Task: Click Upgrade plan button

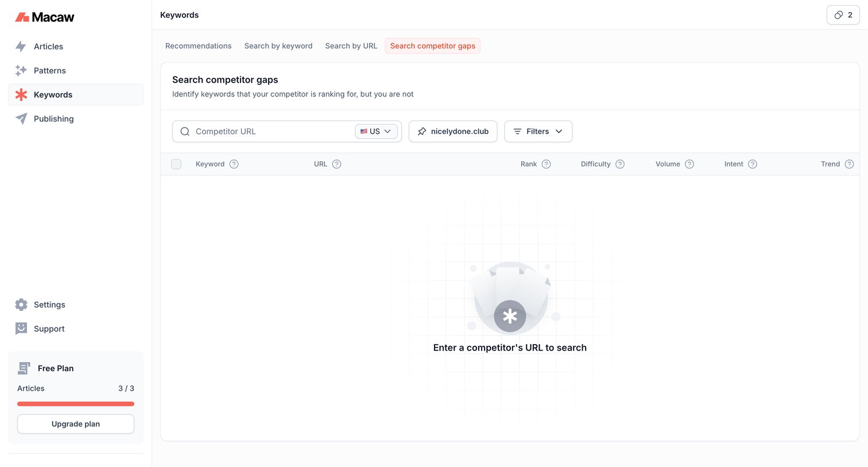Action: coord(76,424)
